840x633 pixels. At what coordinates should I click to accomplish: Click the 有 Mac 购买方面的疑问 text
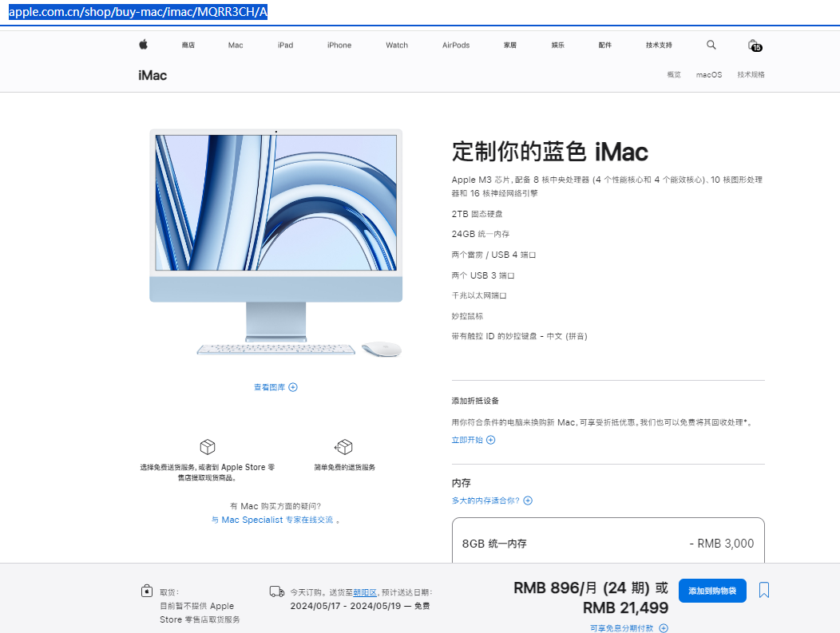pyautogui.click(x=275, y=506)
